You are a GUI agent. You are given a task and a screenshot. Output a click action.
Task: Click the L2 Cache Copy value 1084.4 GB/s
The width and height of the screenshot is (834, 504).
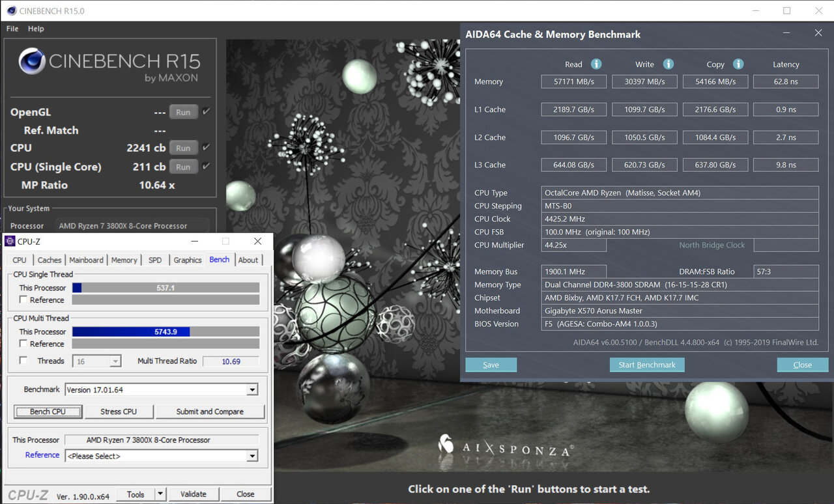[x=715, y=137]
